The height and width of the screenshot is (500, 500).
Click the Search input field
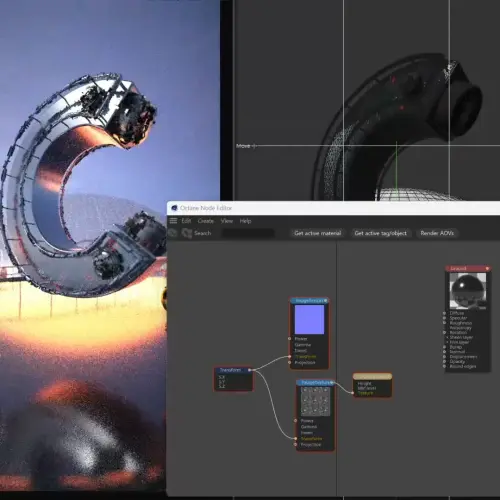248,233
